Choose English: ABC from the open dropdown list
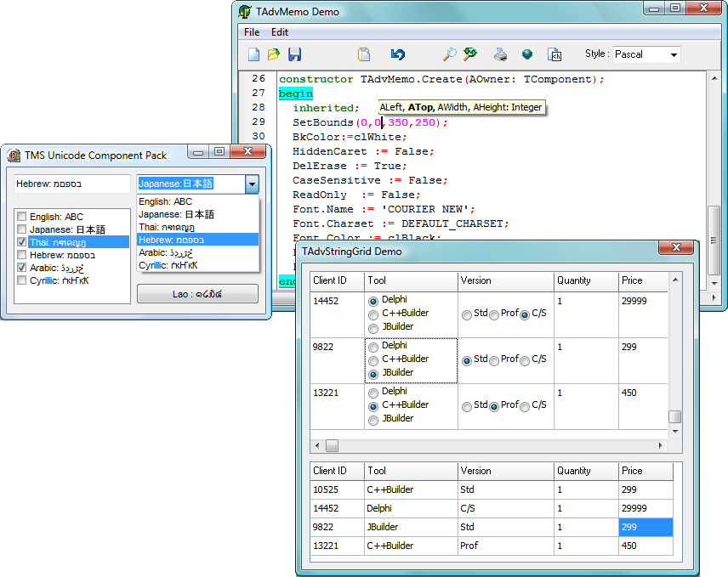728x577 pixels. (198, 201)
